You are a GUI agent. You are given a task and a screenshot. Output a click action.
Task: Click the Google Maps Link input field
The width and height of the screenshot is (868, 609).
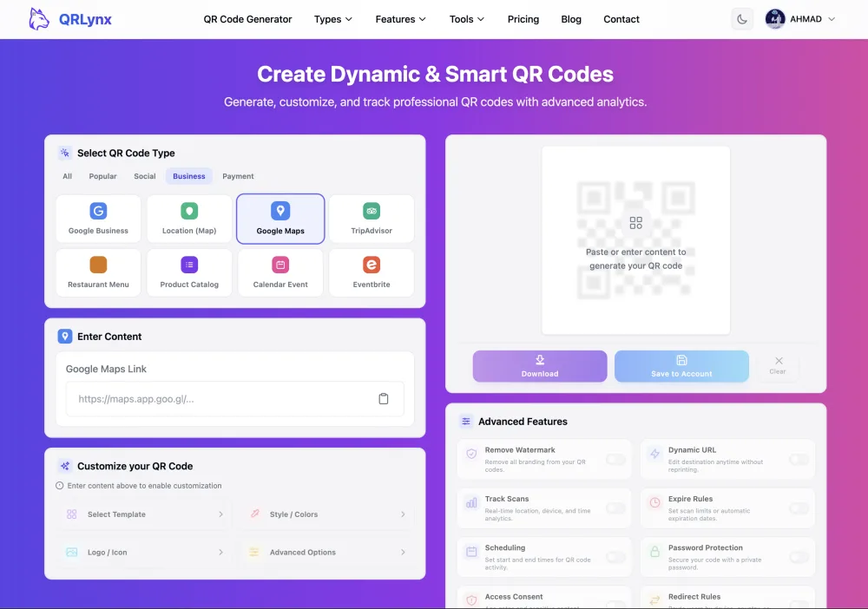(234, 399)
